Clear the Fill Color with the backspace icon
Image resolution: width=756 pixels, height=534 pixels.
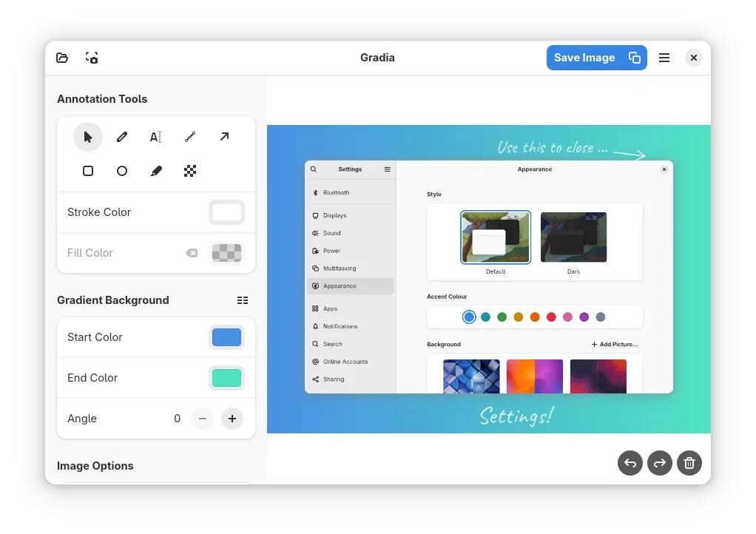click(192, 253)
